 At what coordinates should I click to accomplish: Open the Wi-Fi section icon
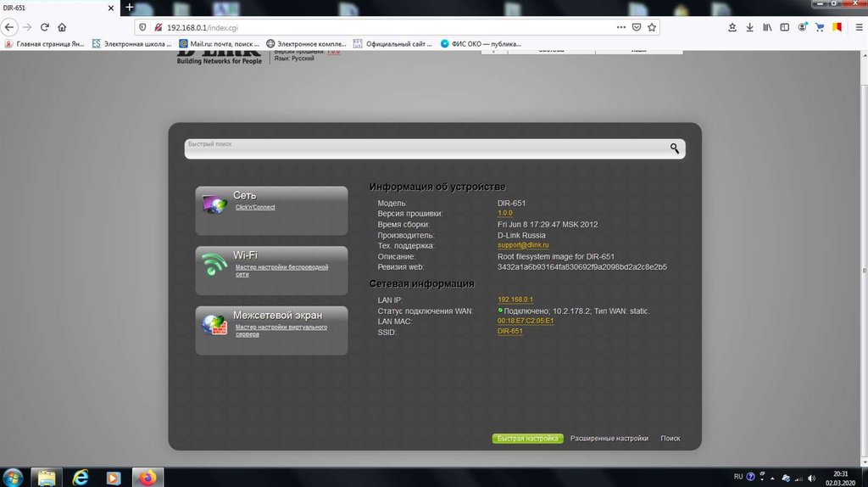(x=214, y=265)
